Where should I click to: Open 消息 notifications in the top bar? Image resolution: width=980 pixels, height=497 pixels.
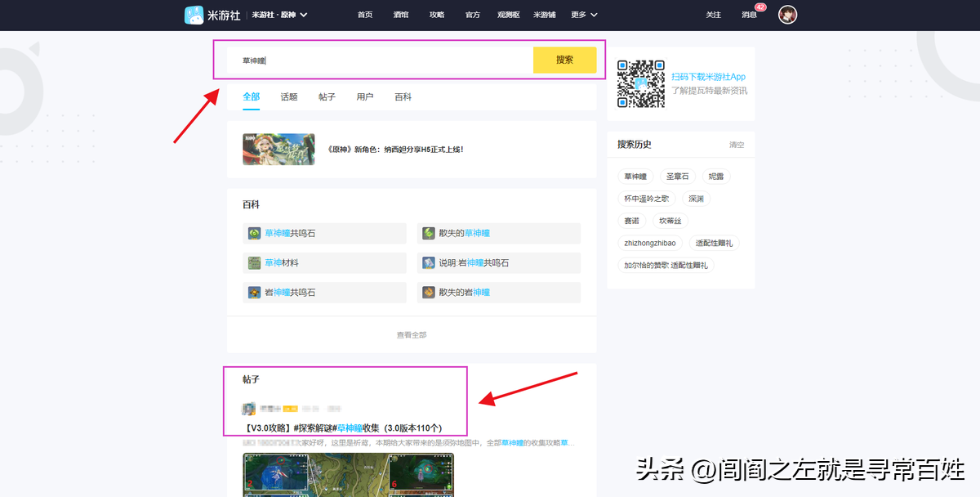coord(749,15)
